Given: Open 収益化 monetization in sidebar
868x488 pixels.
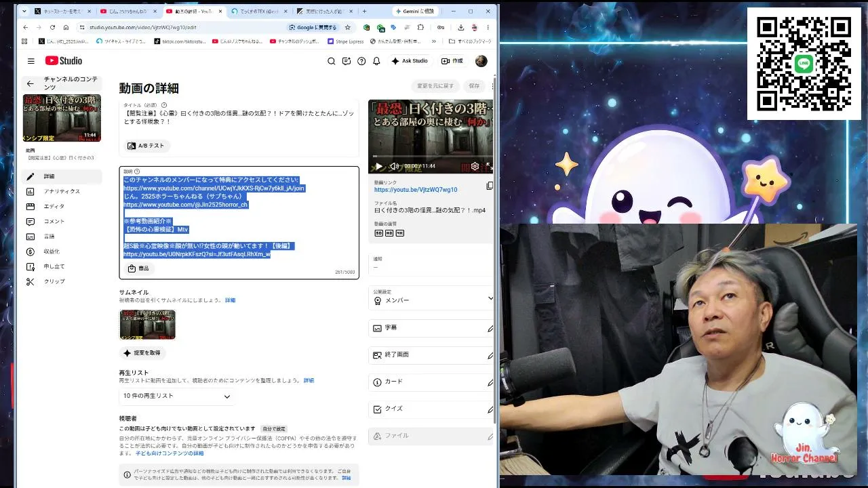Looking at the screenshot, I should tap(61, 251).
